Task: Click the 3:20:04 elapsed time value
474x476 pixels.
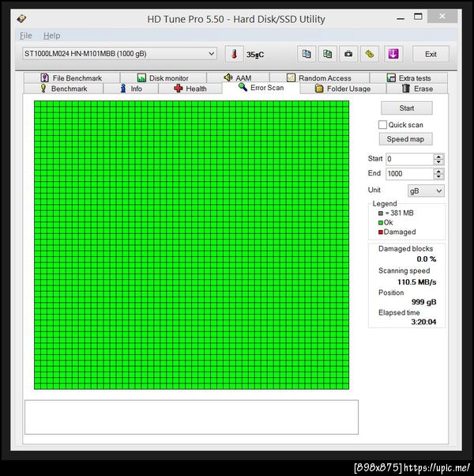Action: tap(423, 322)
